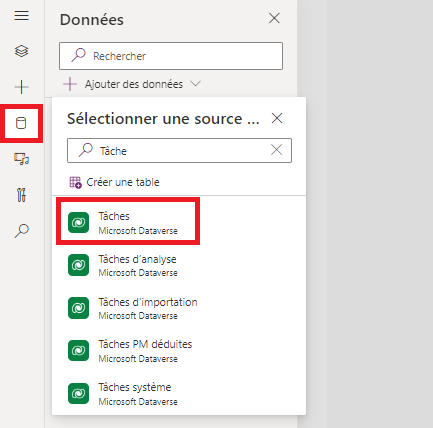Click the Search magnifier icon in sidebar
Viewport: 433px width, 428px height.
click(x=21, y=231)
